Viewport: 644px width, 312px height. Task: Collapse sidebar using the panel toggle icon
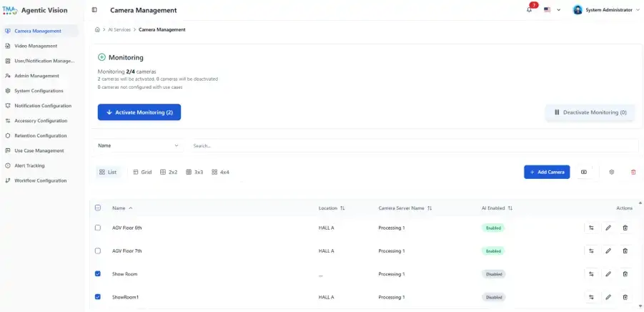pos(94,10)
